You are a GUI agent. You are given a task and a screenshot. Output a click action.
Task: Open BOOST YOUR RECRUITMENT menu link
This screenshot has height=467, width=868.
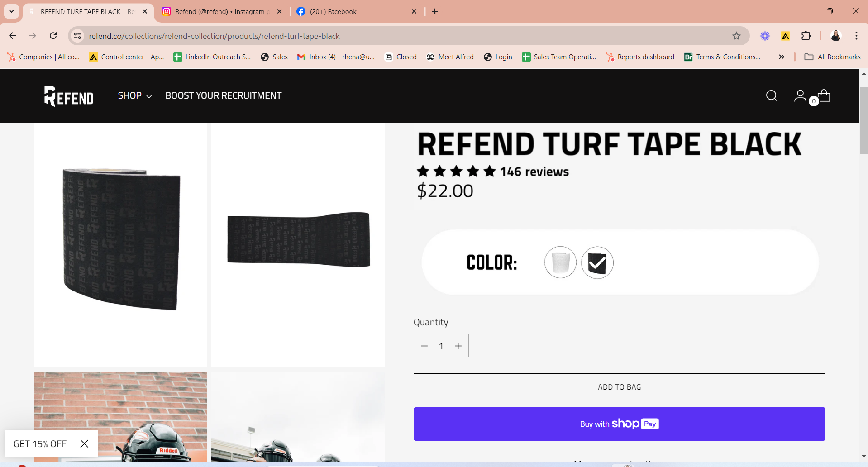click(224, 95)
